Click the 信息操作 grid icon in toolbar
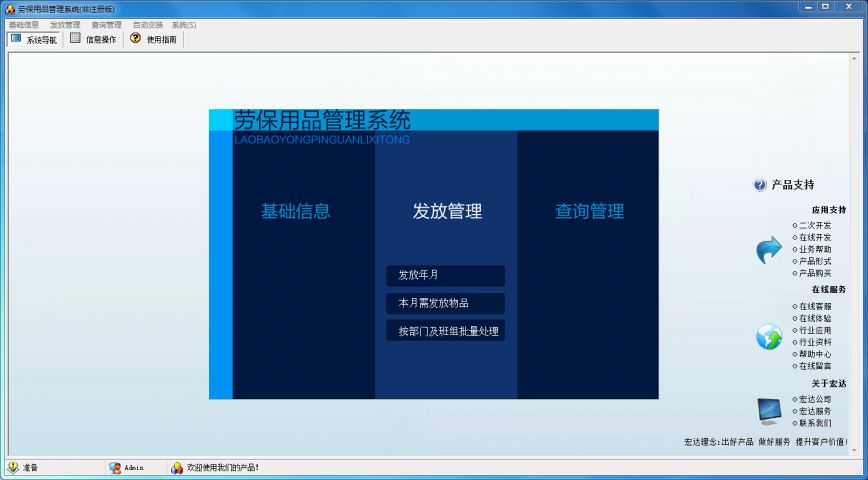This screenshot has height=480, width=868. 75,39
